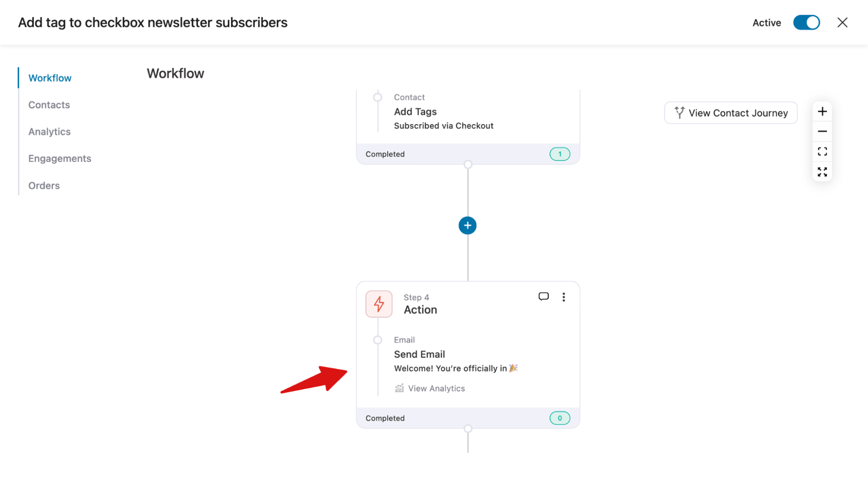
Task: Switch to the Engagements tab
Action: pyautogui.click(x=59, y=158)
